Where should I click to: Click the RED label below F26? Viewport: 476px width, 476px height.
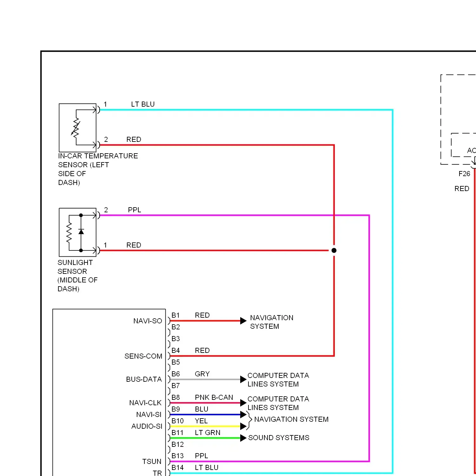[462, 188]
